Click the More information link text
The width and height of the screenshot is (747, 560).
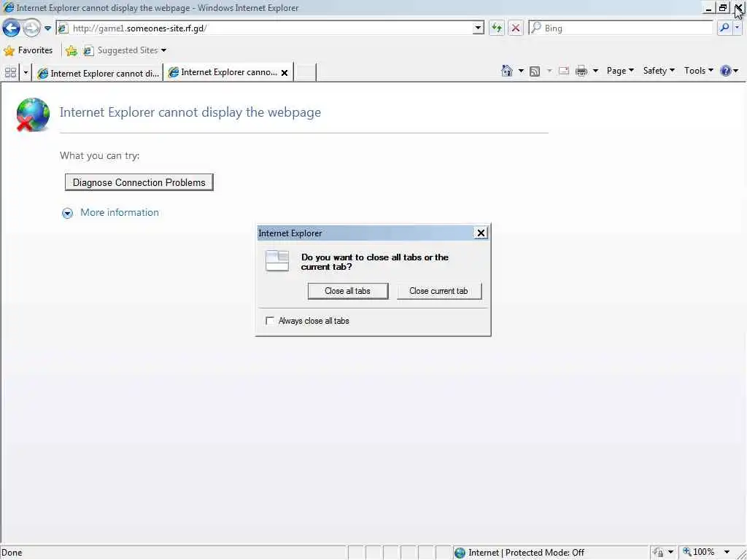click(120, 212)
